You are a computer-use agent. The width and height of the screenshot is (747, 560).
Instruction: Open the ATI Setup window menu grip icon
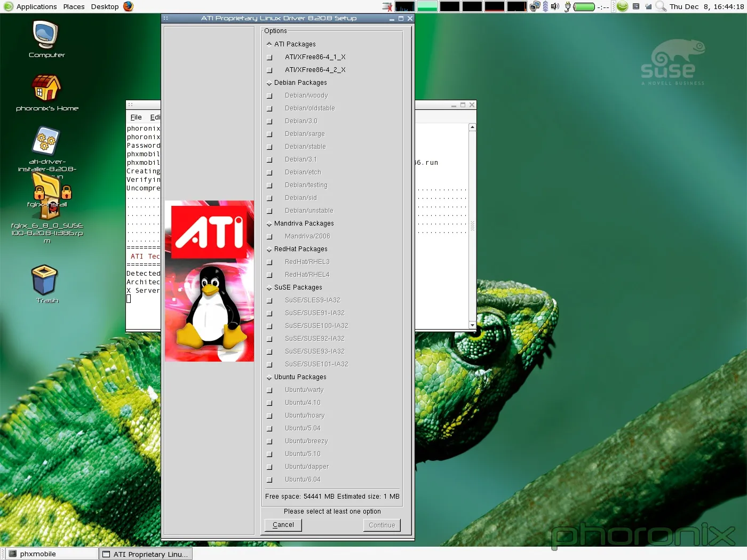tap(166, 18)
